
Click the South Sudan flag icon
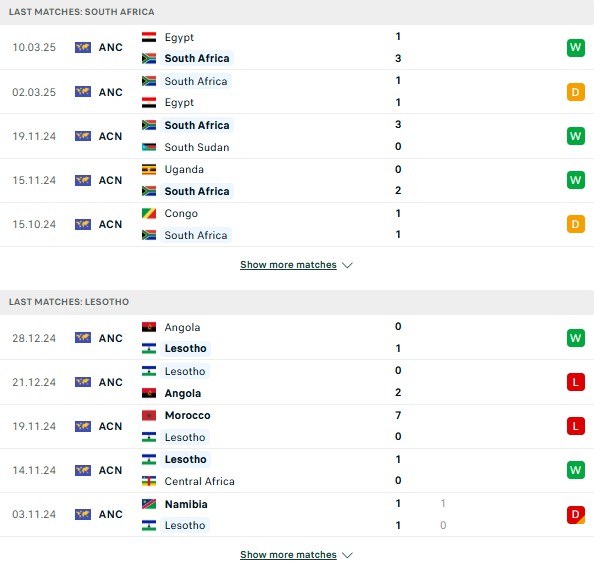[x=149, y=147]
